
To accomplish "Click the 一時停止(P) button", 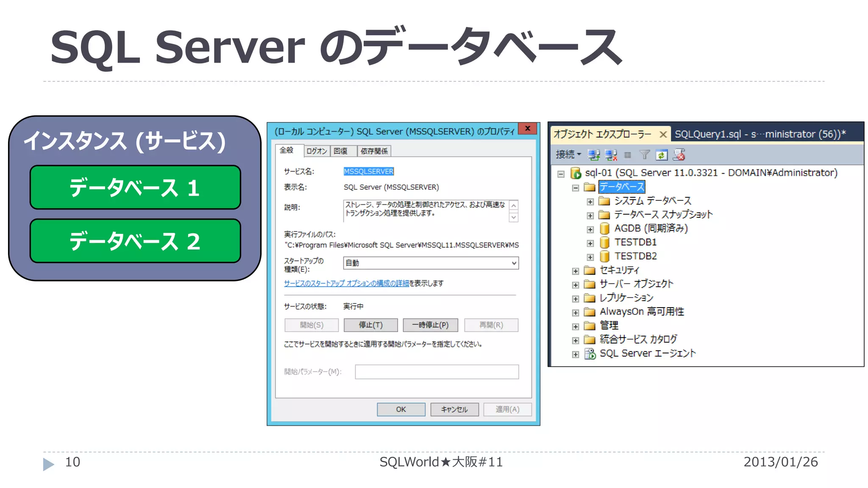I will click(431, 325).
